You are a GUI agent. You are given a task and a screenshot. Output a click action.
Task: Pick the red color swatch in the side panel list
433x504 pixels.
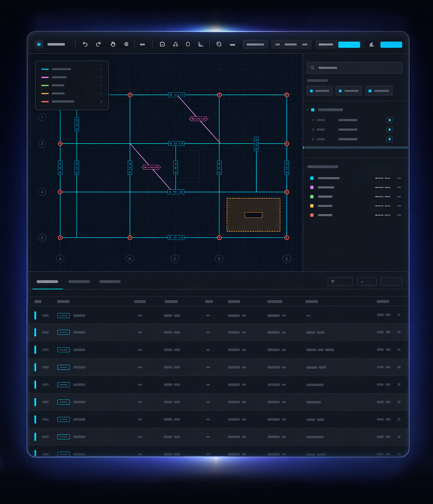(x=312, y=215)
